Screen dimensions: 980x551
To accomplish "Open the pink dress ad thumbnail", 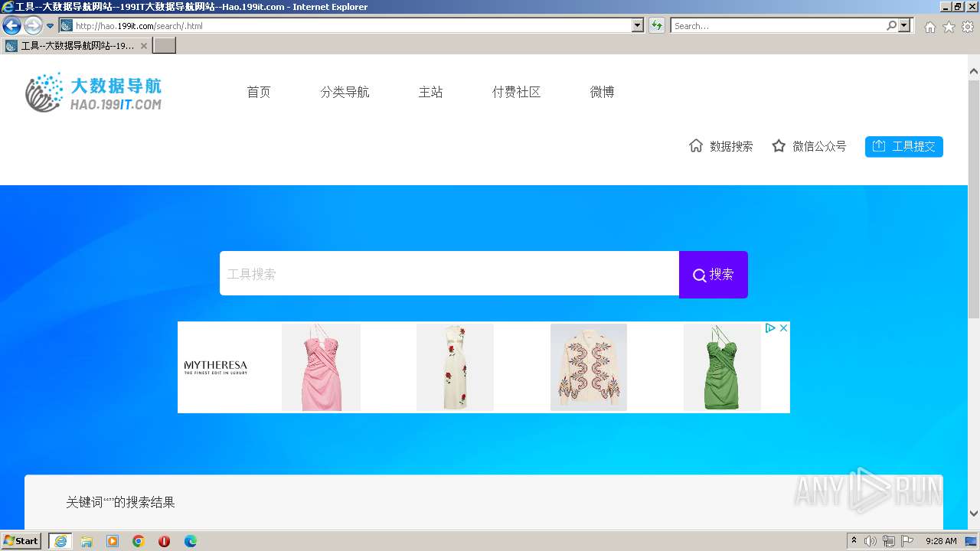I will coord(321,367).
